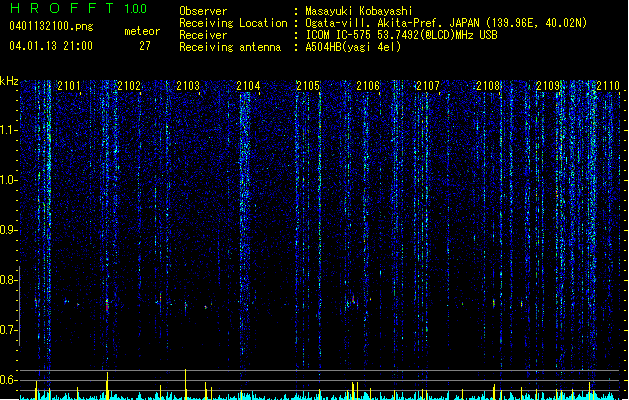The image size is (629, 400).
Task: Click the Receiver label
Action: pos(203,35)
